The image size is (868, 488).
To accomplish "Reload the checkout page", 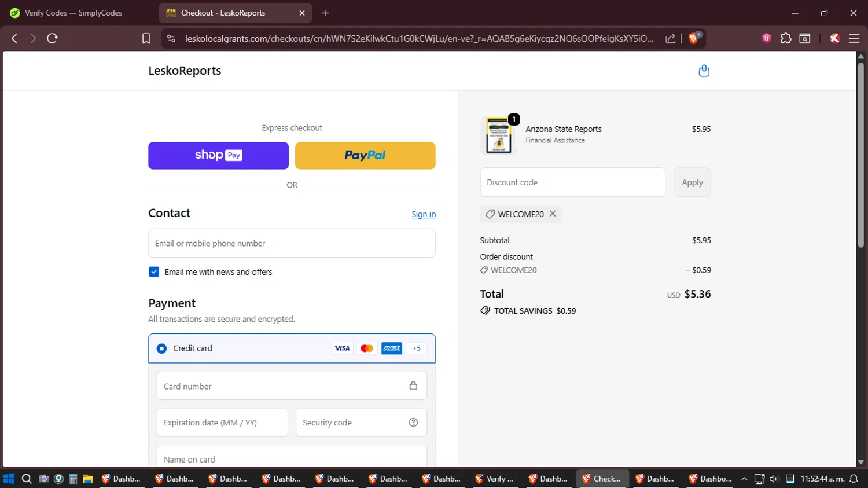I will coord(52,38).
